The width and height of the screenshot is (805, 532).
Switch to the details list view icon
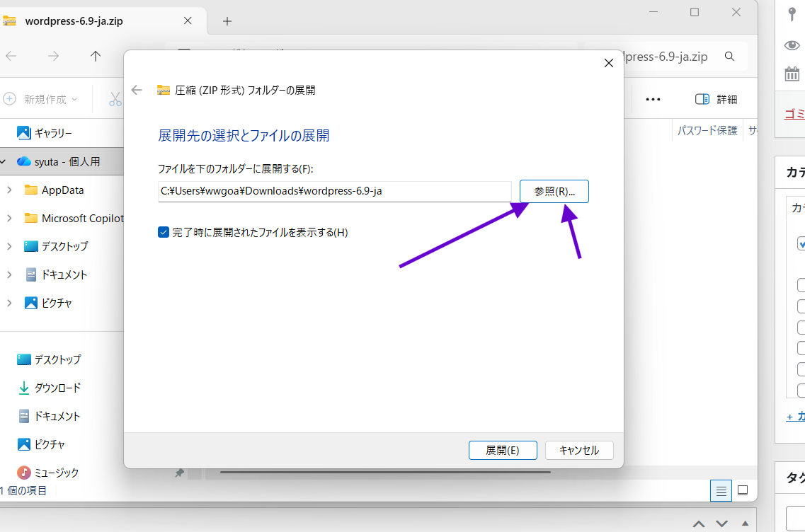tap(721, 490)
